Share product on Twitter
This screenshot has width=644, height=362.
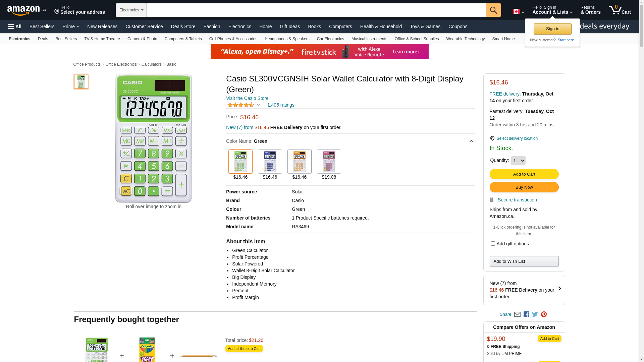point(535,314)
